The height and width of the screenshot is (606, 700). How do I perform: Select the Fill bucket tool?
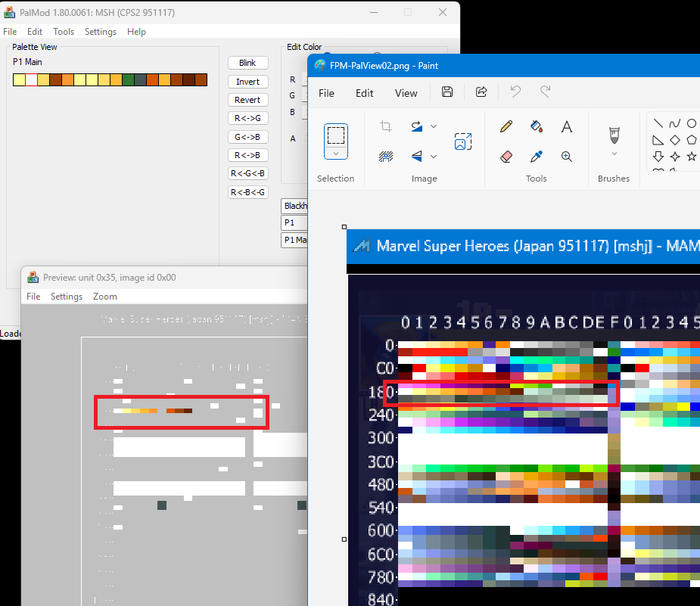pos(536,127)
